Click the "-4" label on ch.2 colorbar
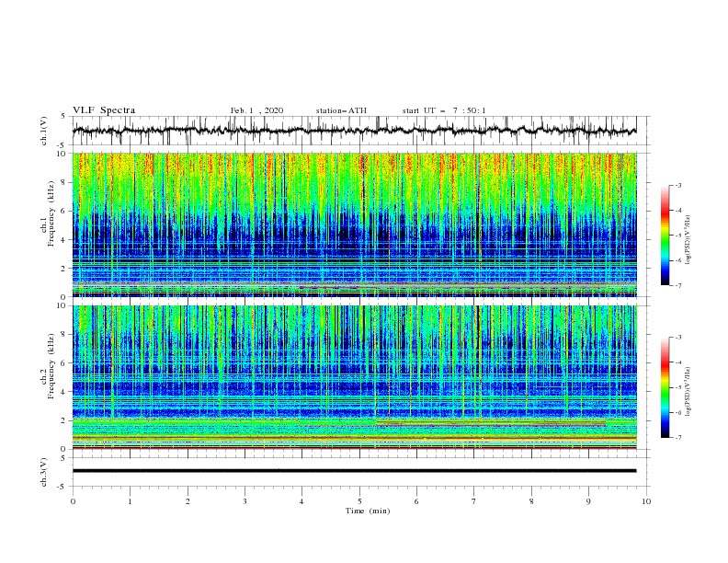The height and width of the screenshot is (563, 728). coord(677,362)
